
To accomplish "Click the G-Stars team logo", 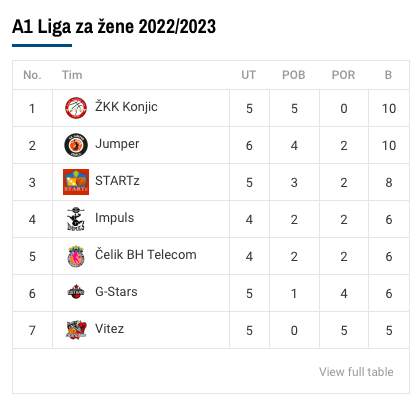I will tap(76, 292).
